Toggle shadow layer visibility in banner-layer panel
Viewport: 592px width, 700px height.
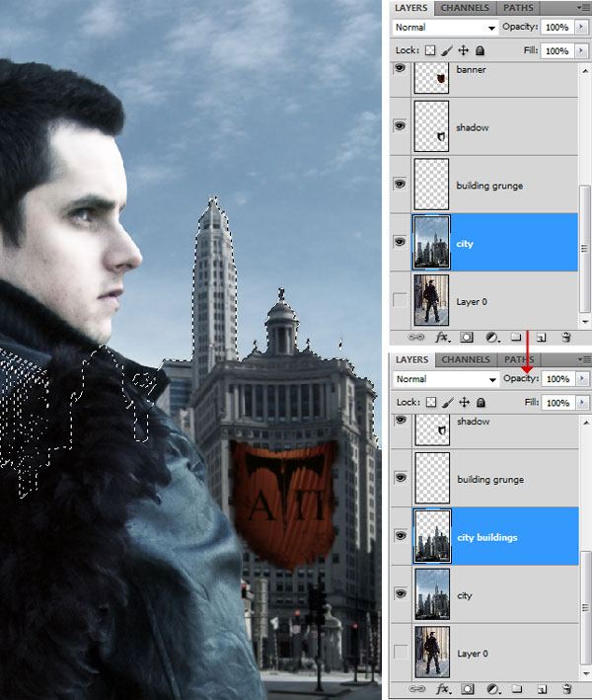[400, 125]
